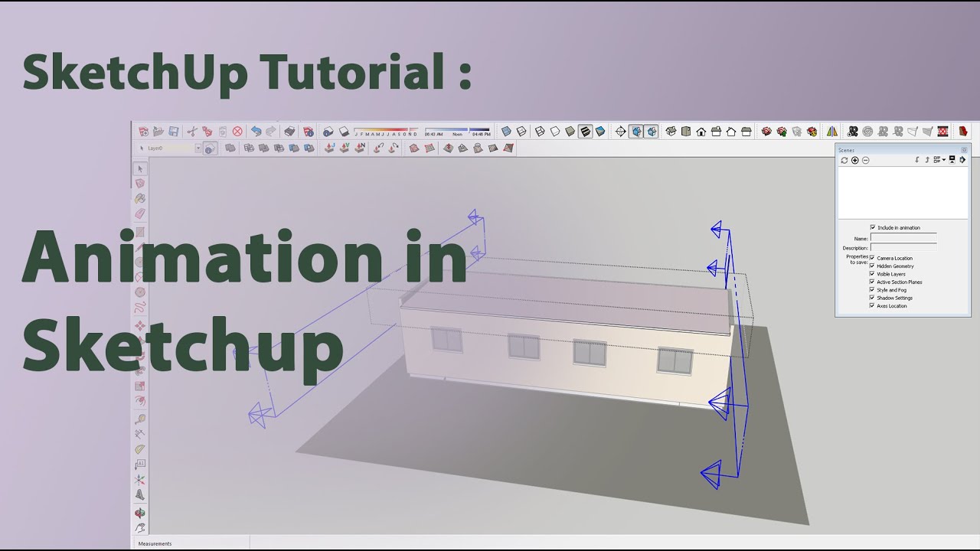Toggle the section plane target icon
The height and width of the screenshot is (551, 980).
621,132
